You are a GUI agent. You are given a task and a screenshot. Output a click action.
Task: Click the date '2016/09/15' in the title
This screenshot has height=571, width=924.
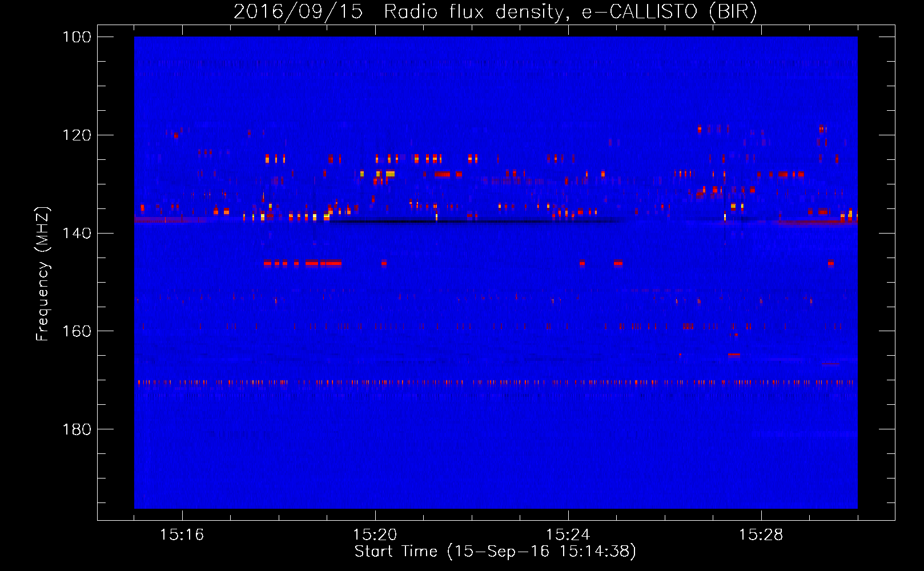click(x=298, y=11)
